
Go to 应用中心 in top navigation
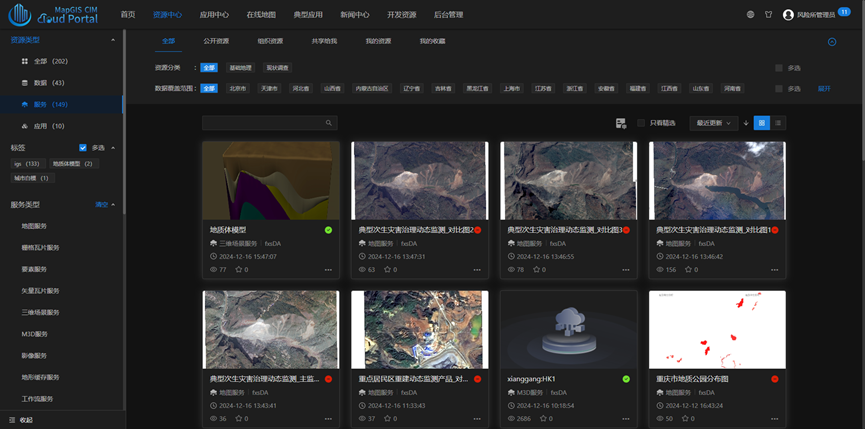point(214,15)
